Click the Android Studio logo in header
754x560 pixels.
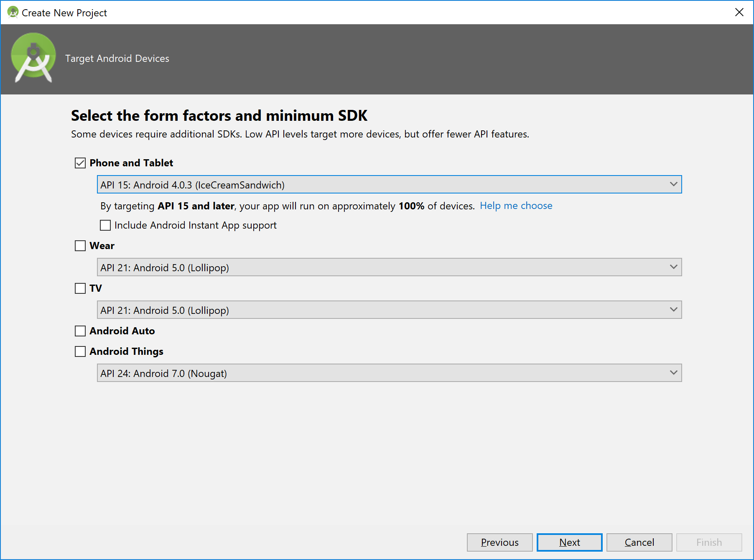pyautogui.click(x=33, y=58)
